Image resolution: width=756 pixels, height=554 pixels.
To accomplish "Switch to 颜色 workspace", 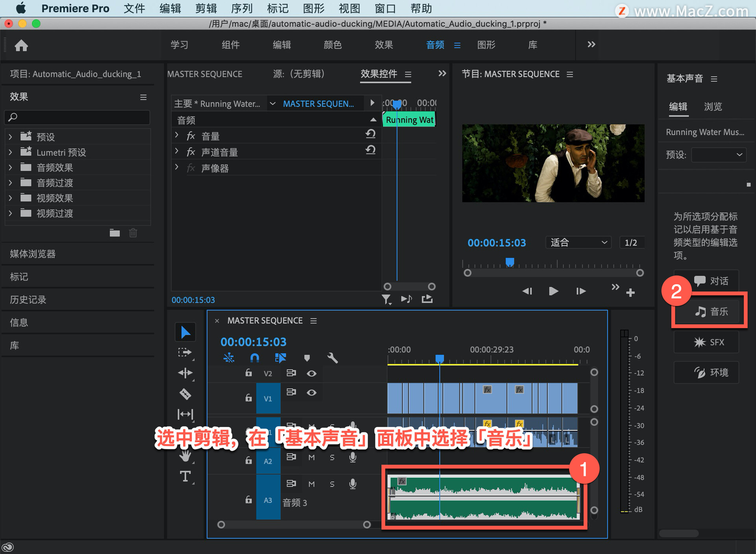I will pos(333,45).
